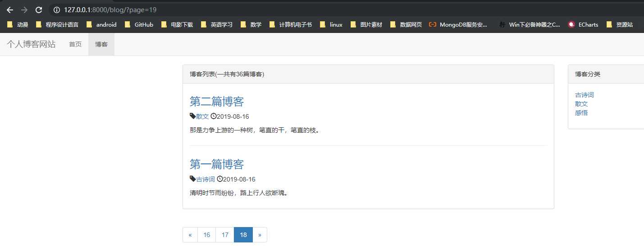644x251 pixels.
Task: Select 感悟 in the 博客分类 sidebar
Action: pos(581,113)
